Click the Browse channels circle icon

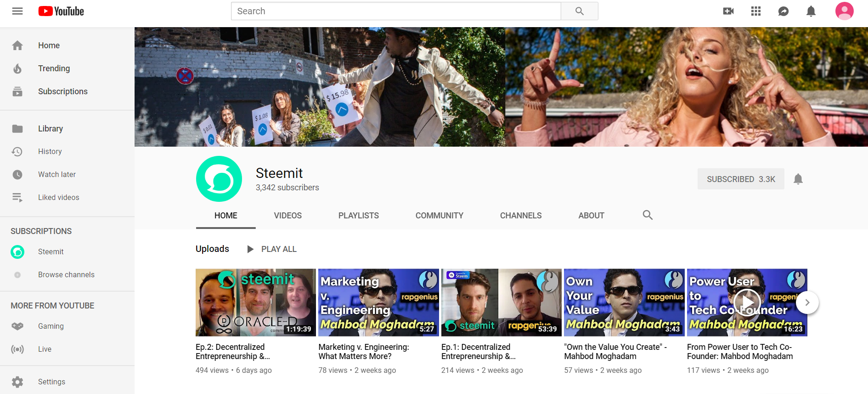click(17, 274)
